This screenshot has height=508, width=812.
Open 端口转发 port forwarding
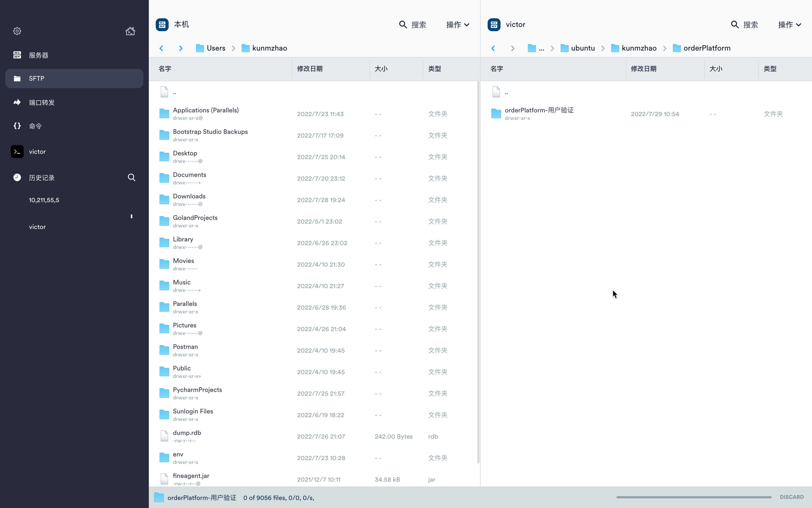click(x=74, y=102)
